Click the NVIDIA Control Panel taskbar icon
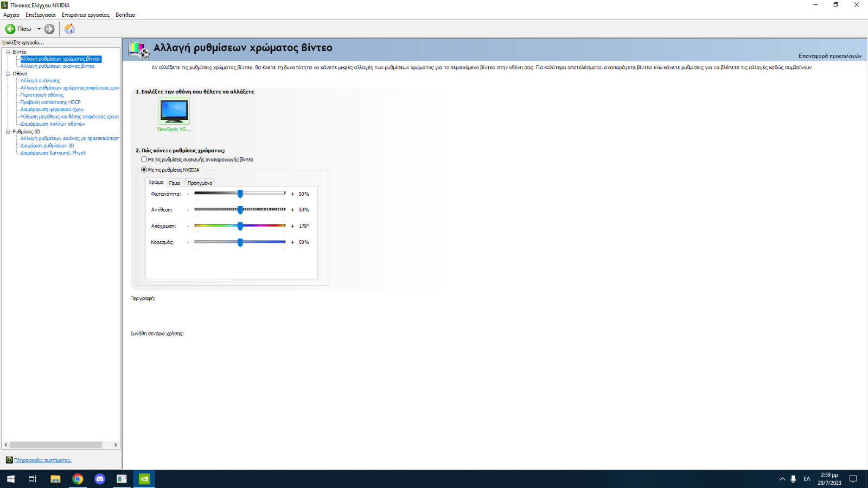The height and width of the screenshot is (488, 868). (x=144, y=479)
